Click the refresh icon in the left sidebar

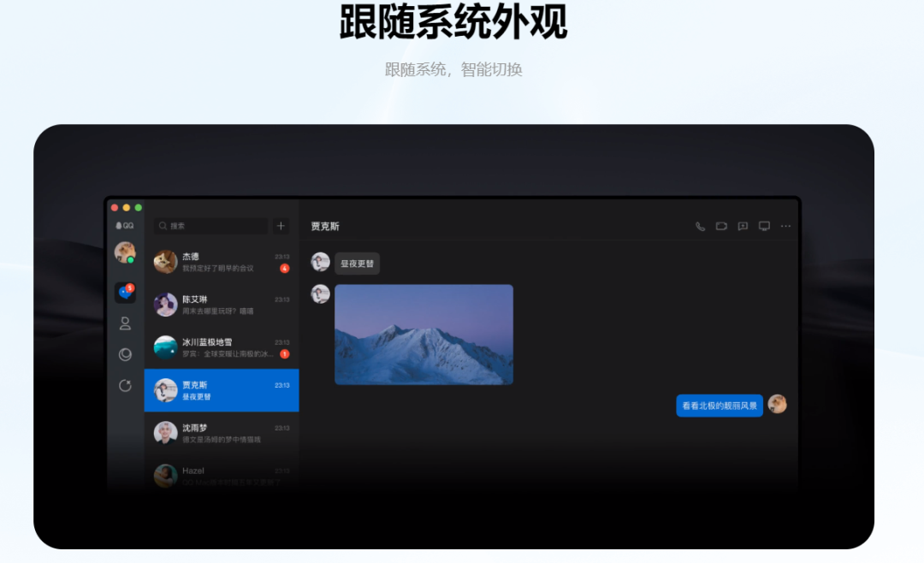click(x=125, y=385)
